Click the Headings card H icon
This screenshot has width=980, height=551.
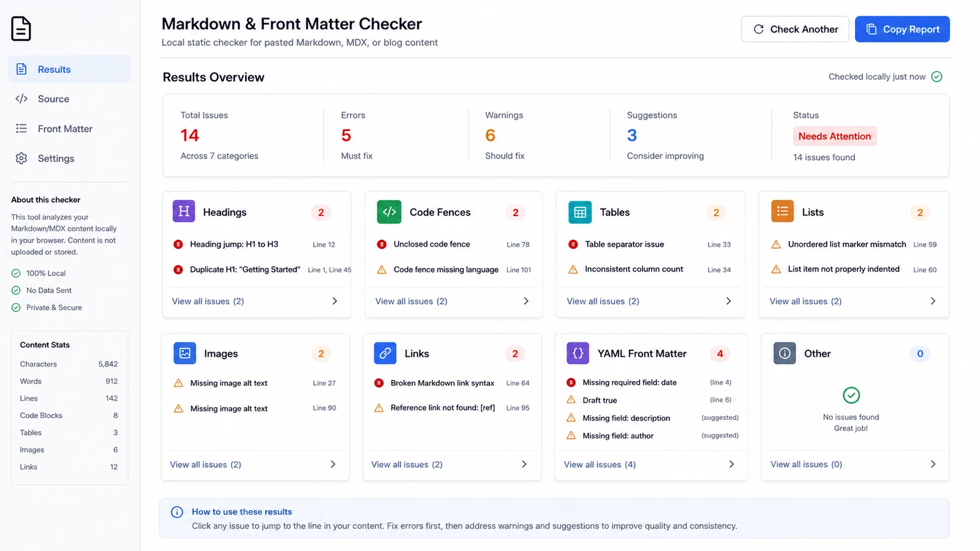(184, 211)
